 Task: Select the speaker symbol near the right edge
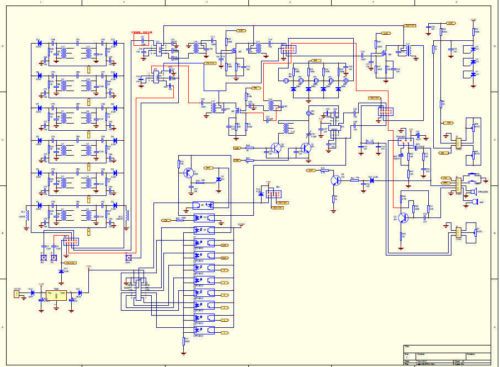click(473, 192)
